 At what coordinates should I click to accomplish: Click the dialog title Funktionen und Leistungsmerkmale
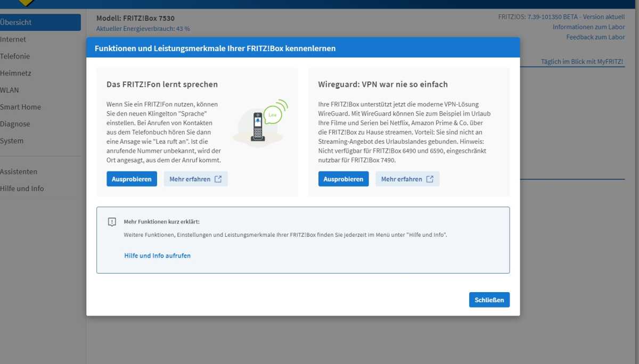pos(215,48)
